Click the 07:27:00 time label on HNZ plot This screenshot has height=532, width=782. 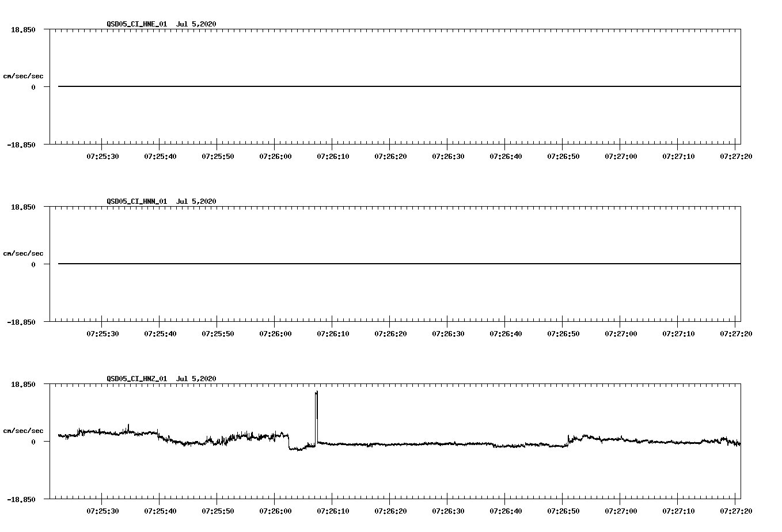(x=621, y=511)
